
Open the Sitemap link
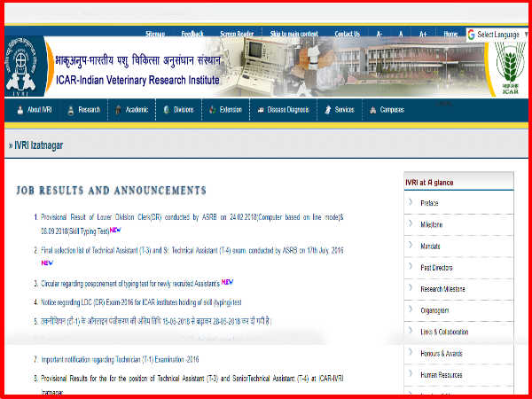coord(155,34)
